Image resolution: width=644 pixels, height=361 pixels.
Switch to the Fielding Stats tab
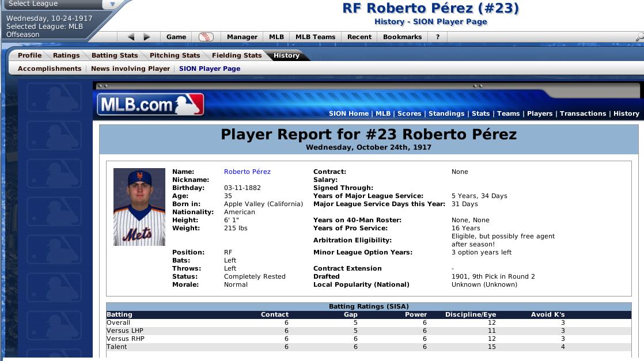click(236, 55)
